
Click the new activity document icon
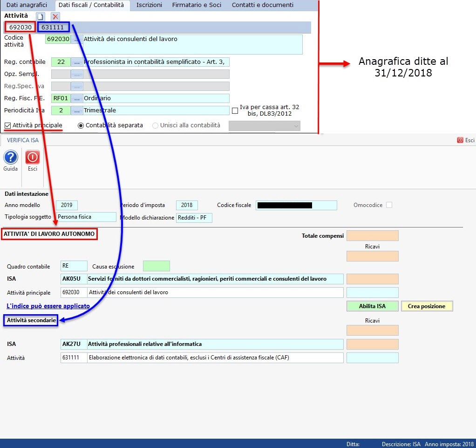(41, 16)
